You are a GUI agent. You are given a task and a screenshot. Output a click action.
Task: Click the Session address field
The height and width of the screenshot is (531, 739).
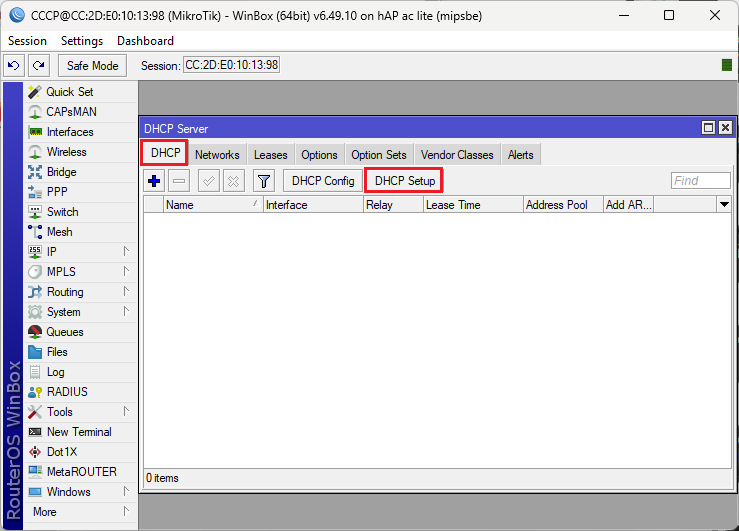pos(231,65)
